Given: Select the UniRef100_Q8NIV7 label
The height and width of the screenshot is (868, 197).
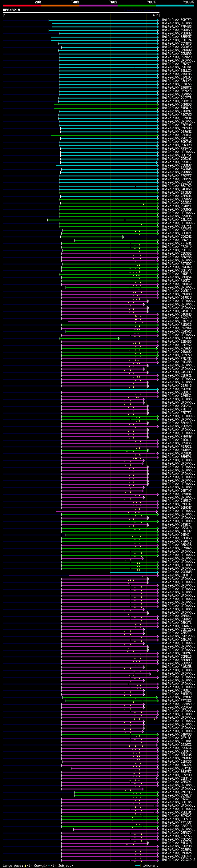Looking at the screenshot, I should 177,271.
